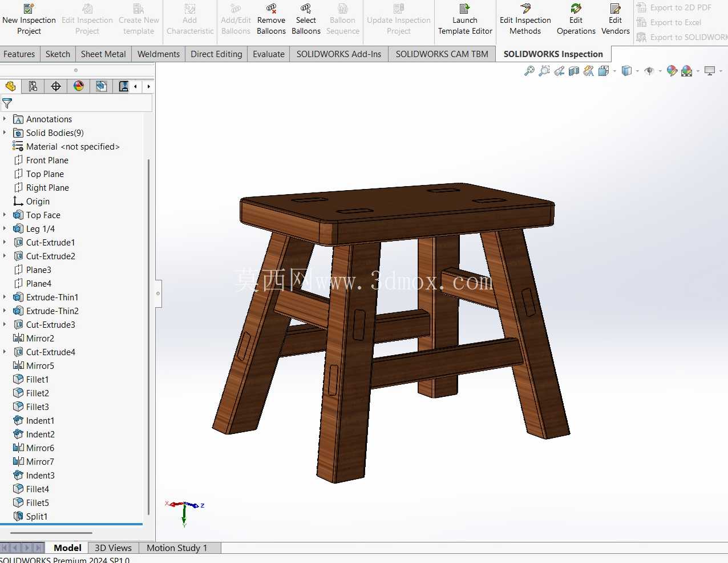Click Edit Inspection Methods button
Screen dimensions: 728x563
[x=525, y=19]
